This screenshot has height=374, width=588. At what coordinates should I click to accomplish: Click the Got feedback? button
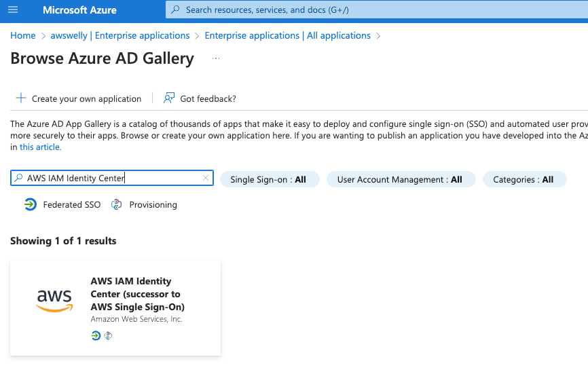click(208, 99)
